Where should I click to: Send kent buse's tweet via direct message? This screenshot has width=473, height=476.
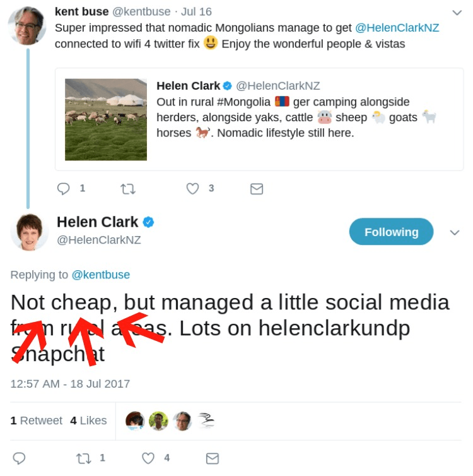point(257,189)
